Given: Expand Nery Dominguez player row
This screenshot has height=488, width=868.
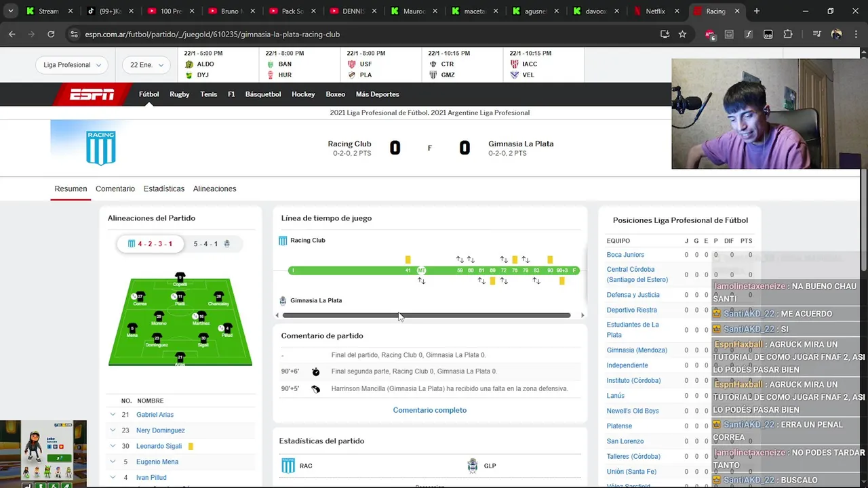Looking at the screenshot, I should (113, 430).
